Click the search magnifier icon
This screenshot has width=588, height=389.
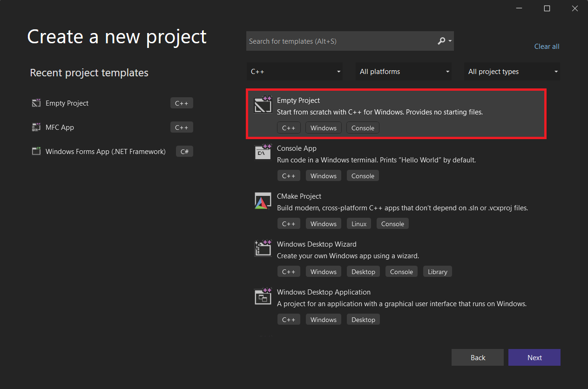441,41
